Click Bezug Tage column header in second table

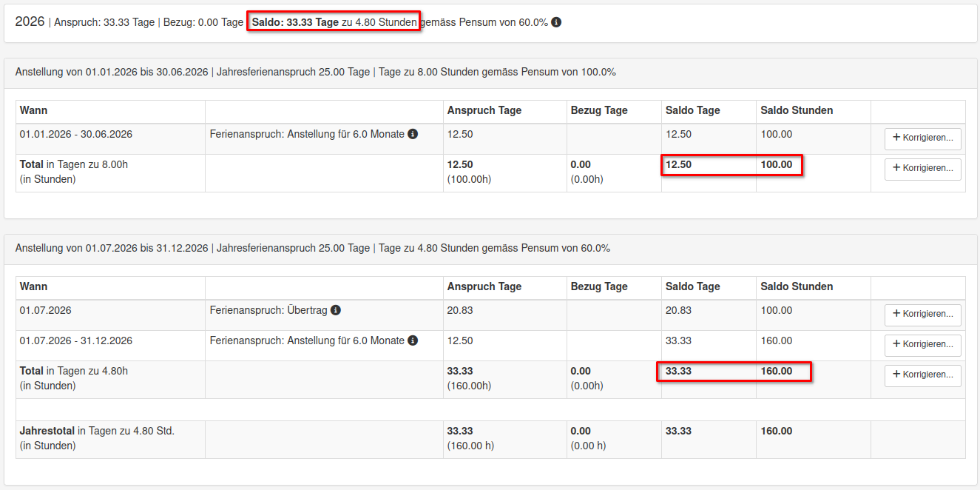pyautogui.click(x=599, y=286)
